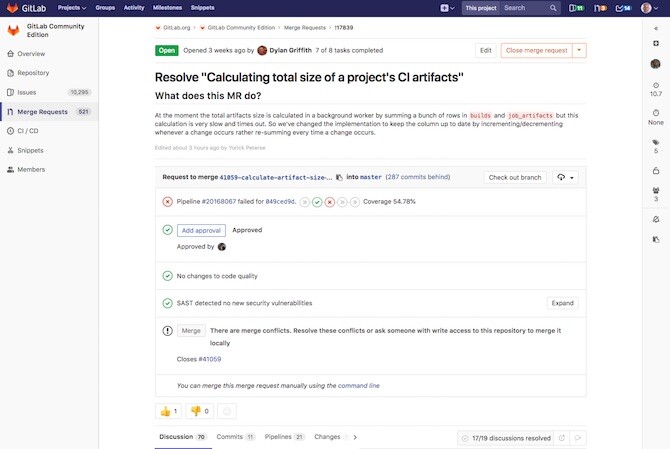670x449 pixels.
Task: Open Activity in top navigation
Action: click(x=134, y=8)
